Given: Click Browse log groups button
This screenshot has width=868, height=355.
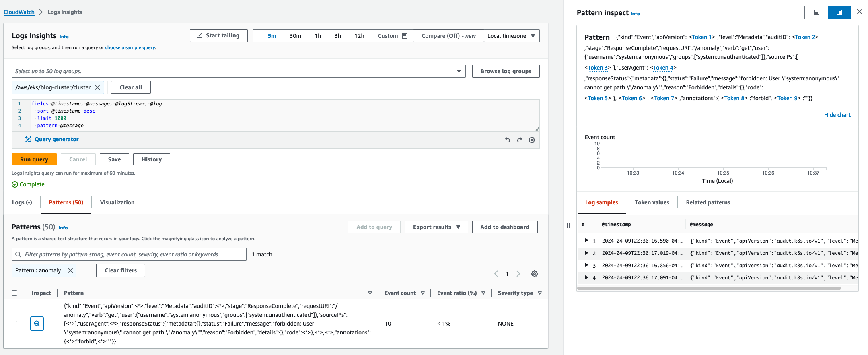Looking at the screenshot, I should click(x=506, y=71).
